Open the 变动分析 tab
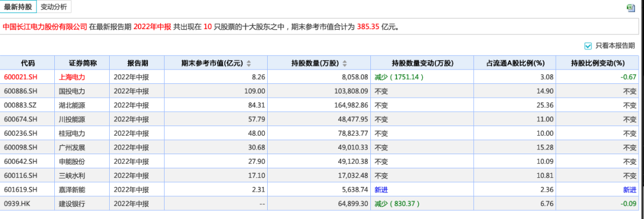 (x=54, y=7)
